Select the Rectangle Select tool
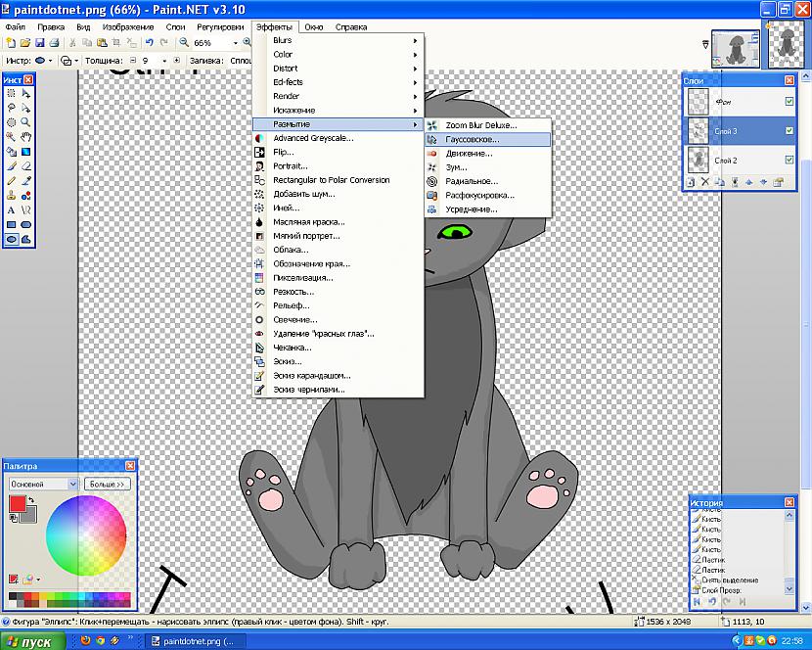 click(x=11, y=94)
